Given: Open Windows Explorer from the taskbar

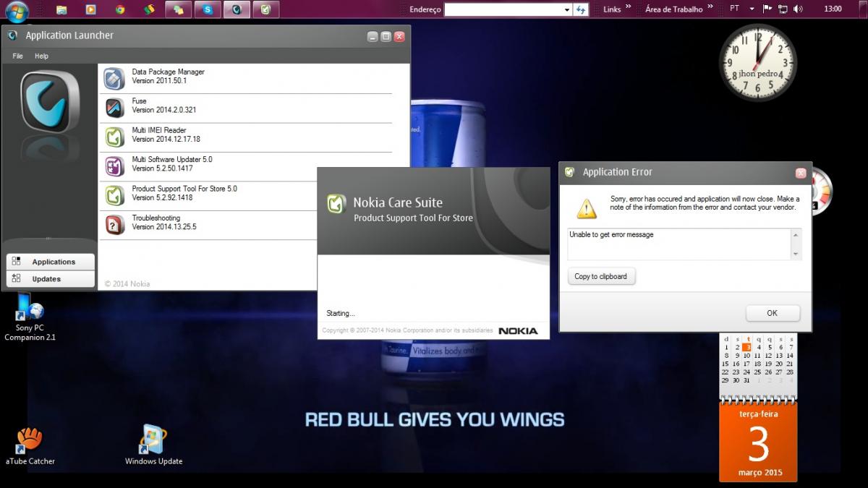Looking at the screenshot, I should [x=61, y=9].
